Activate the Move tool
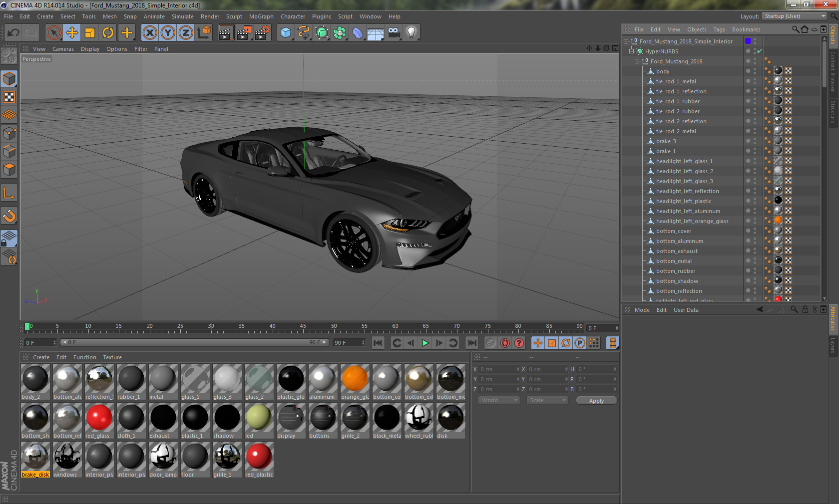The image size is (839, 504). coord(72,33)
